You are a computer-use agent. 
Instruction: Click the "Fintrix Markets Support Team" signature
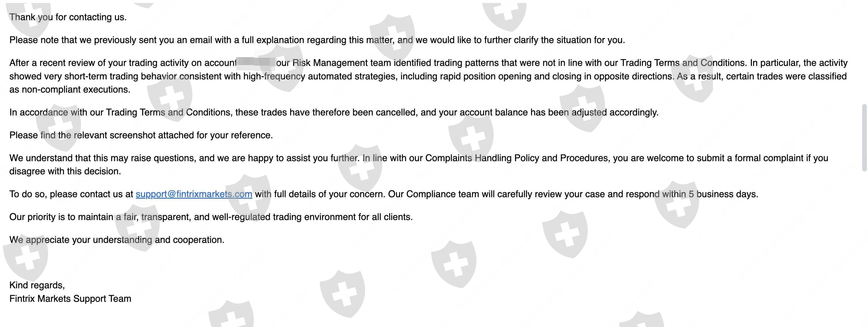[70, 299]
